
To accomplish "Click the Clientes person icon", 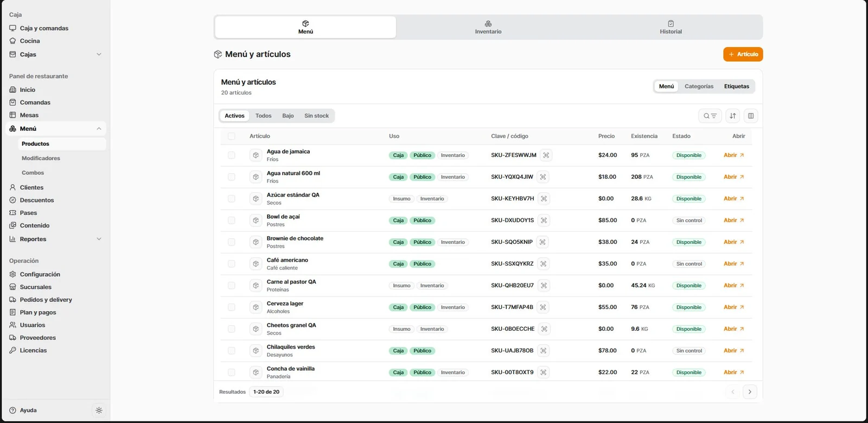I will (x=13, y=187).
